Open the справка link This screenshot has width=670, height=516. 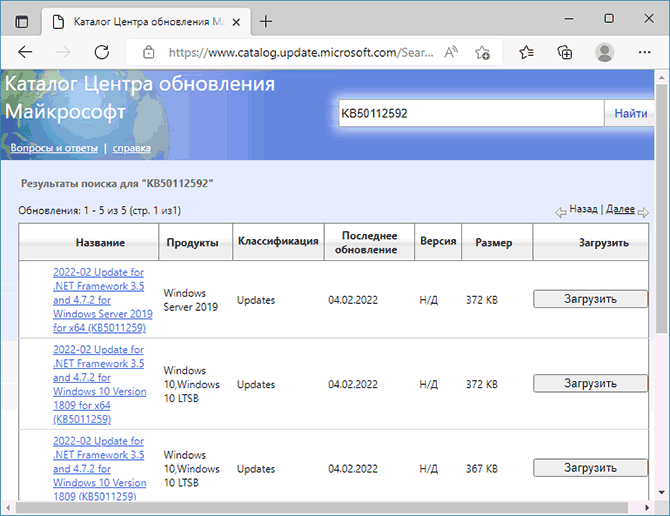coord(132,148)
